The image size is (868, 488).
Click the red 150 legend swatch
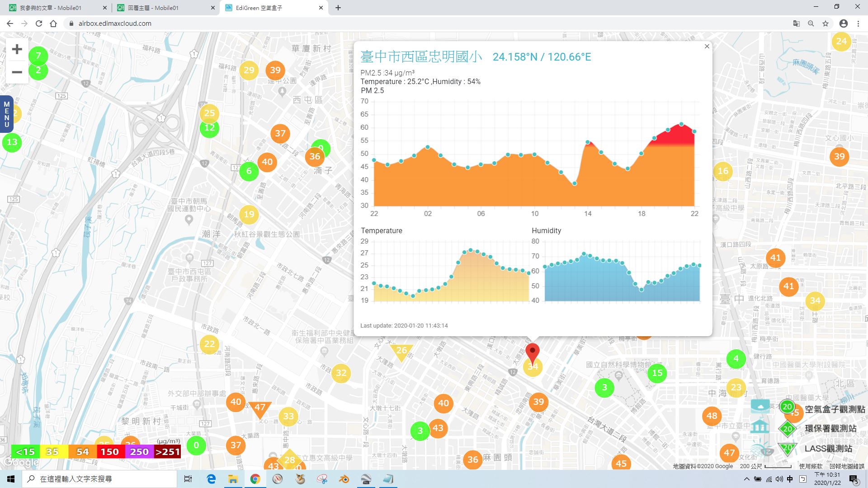pyautogui.click(x=110, y=452)
